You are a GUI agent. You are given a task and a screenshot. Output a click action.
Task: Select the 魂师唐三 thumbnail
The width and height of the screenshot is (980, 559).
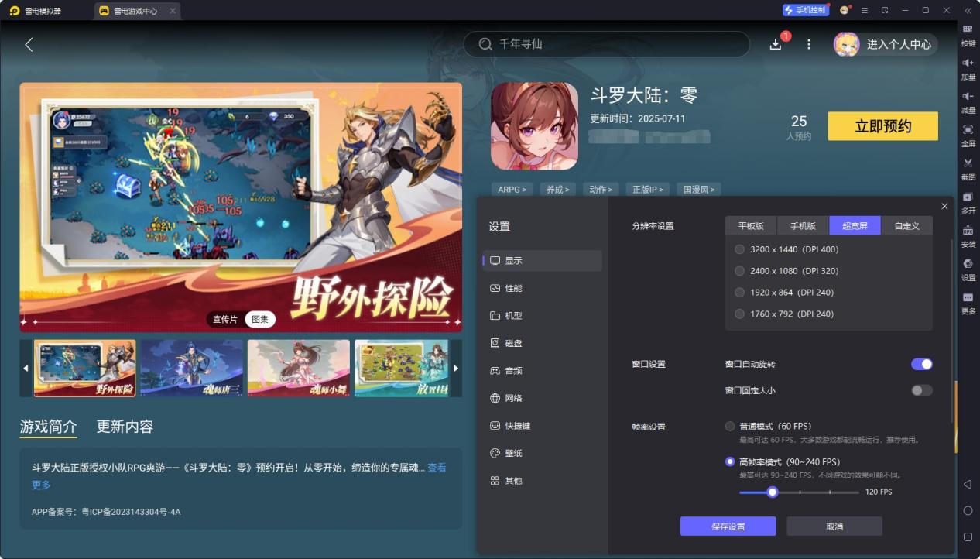pyautogui.click(x=191, y=369)
